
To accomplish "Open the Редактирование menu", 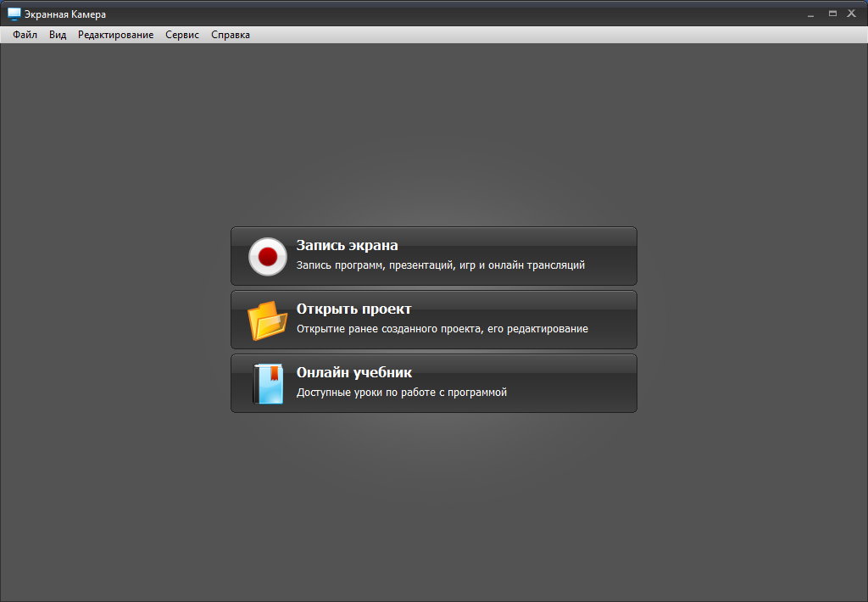I will 115,35.
